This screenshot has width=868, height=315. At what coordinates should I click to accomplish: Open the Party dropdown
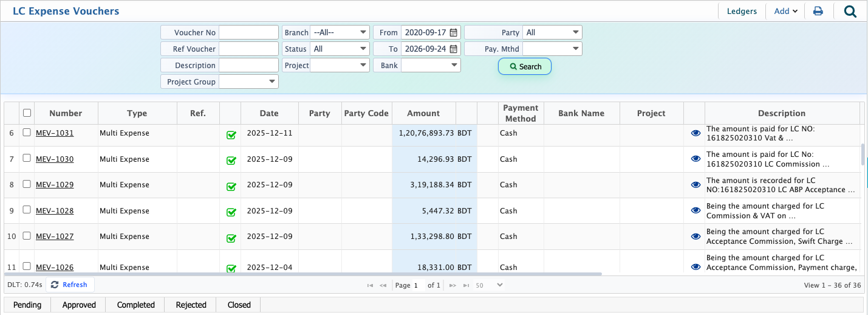[552, 32]
